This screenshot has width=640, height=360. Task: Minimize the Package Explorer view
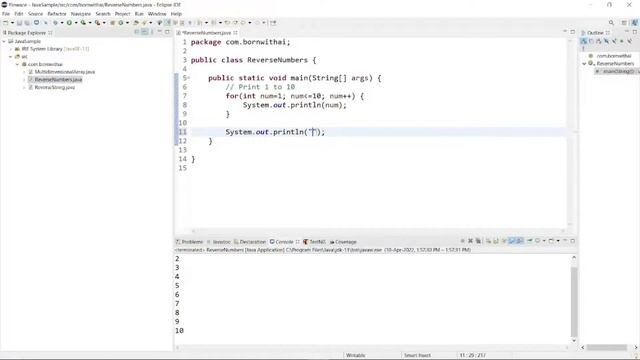[160, 32]
